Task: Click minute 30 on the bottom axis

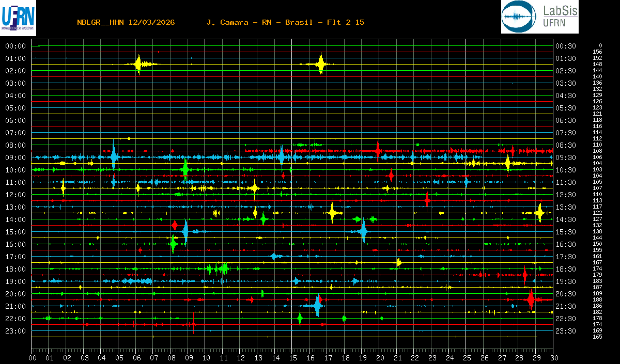Action: (553, 357)
